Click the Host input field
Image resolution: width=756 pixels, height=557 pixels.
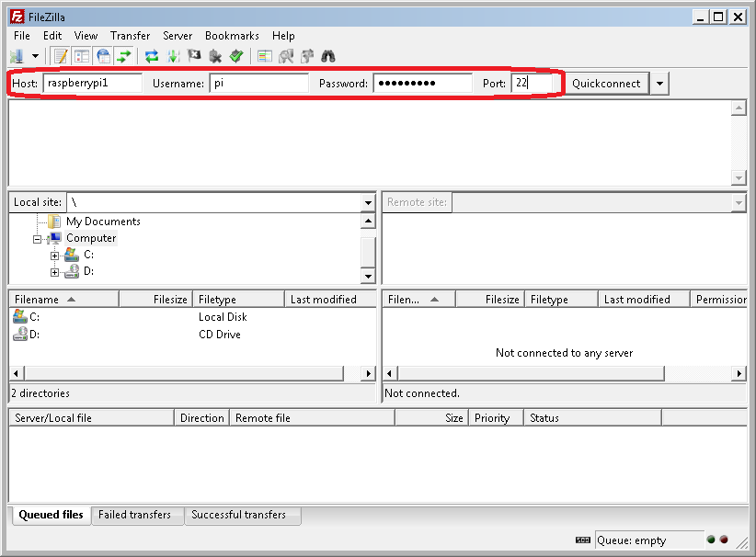93,83
